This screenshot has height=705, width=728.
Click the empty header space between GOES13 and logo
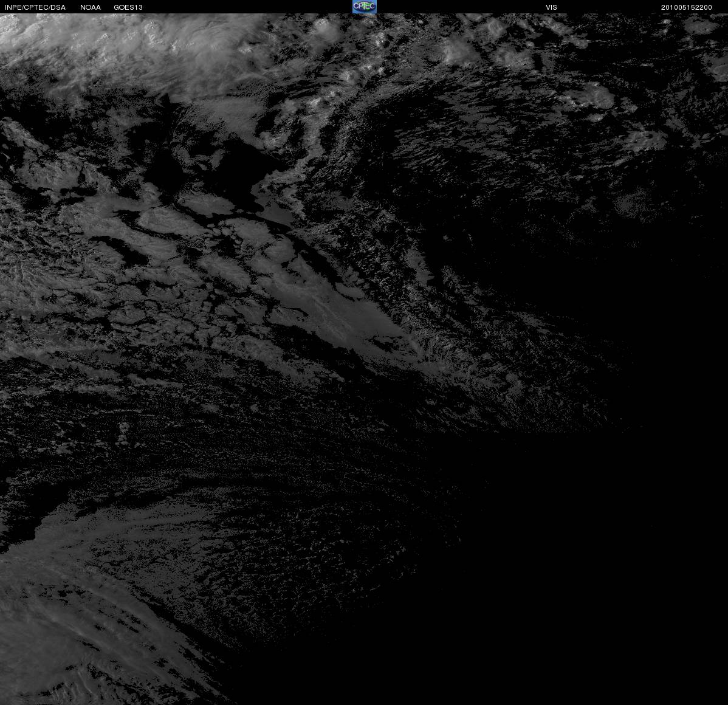coord(247,7)
